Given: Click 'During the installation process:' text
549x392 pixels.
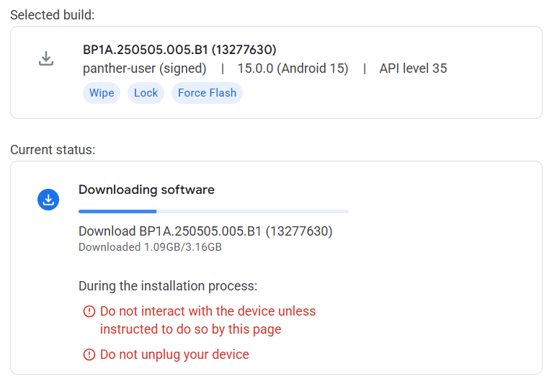Looking at the screenshot, I should tap(167, 286).
